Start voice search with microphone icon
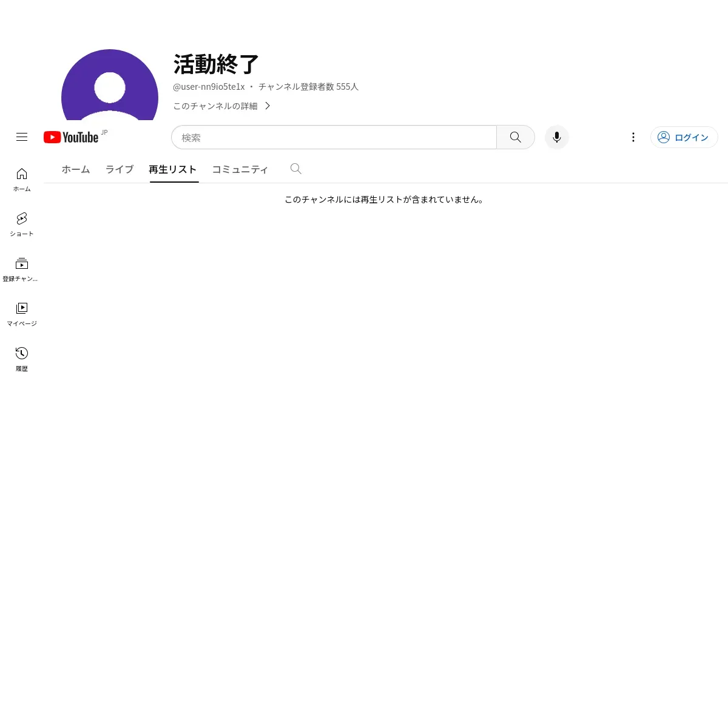Viewport: 728px width, 727px height. pos(557,137)
